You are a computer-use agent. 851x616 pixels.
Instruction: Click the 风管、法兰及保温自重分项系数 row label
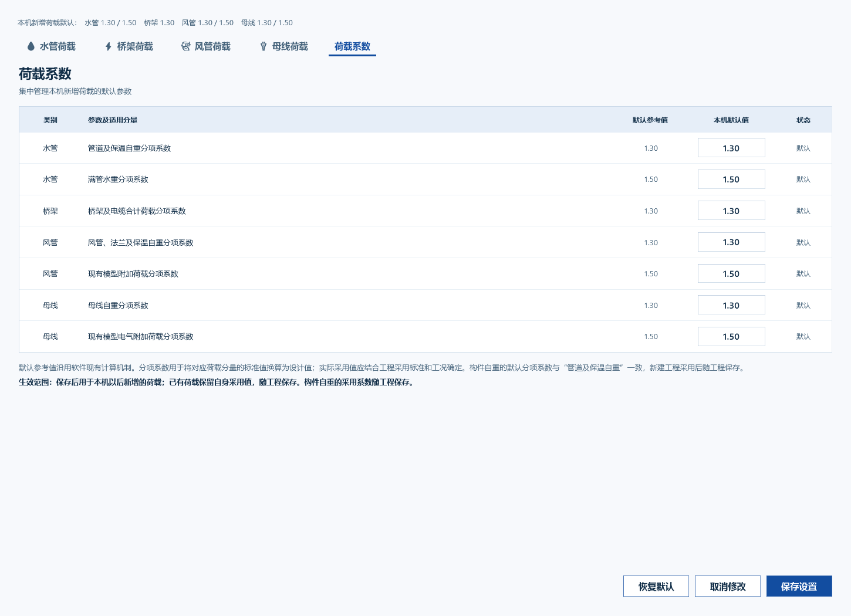141,243
